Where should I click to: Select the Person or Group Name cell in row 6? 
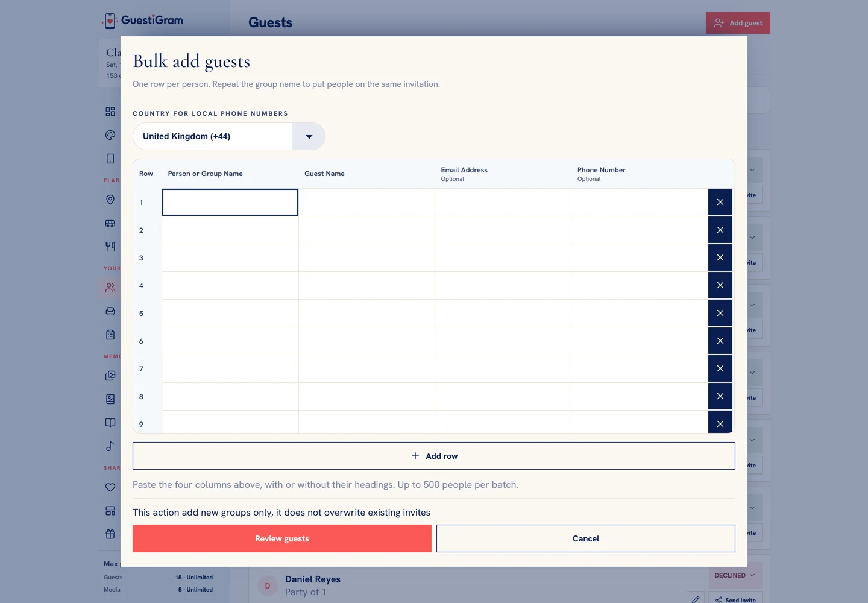230,341
